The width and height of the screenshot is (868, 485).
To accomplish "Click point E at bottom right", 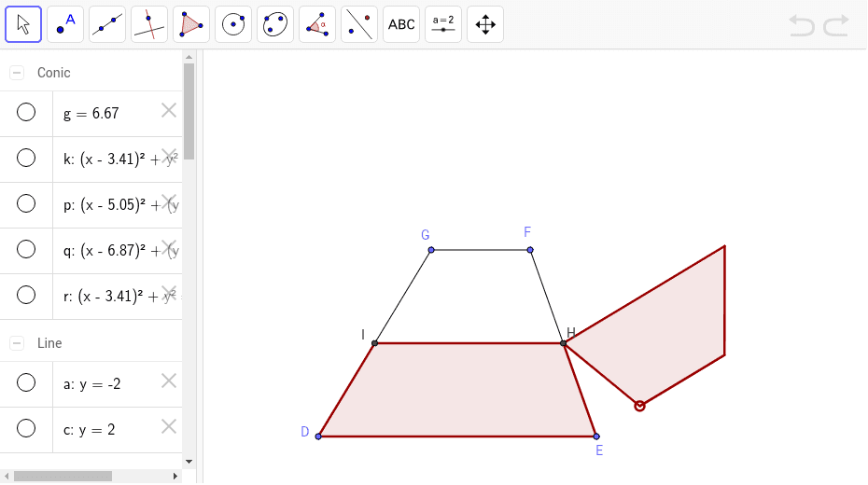I will (596, 436).
